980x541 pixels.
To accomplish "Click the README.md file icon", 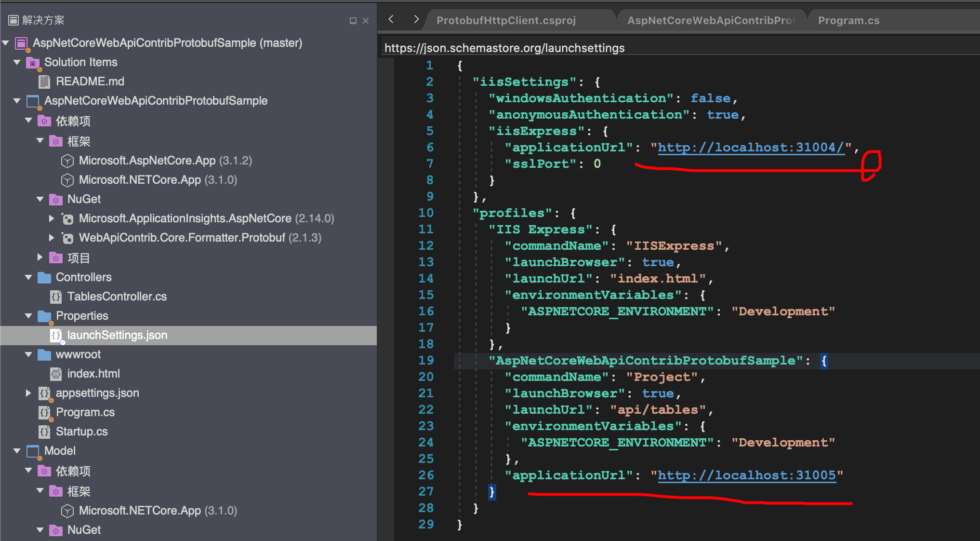I will click(44, 81).
